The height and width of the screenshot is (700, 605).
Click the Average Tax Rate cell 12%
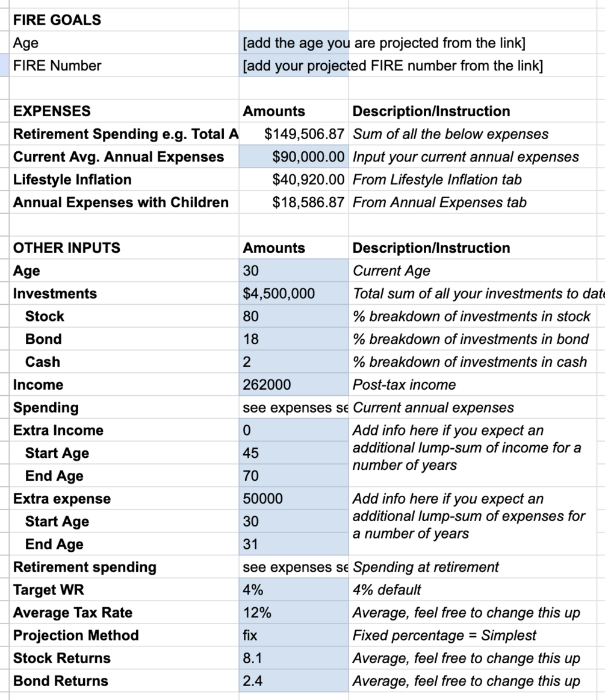point(294,612)
